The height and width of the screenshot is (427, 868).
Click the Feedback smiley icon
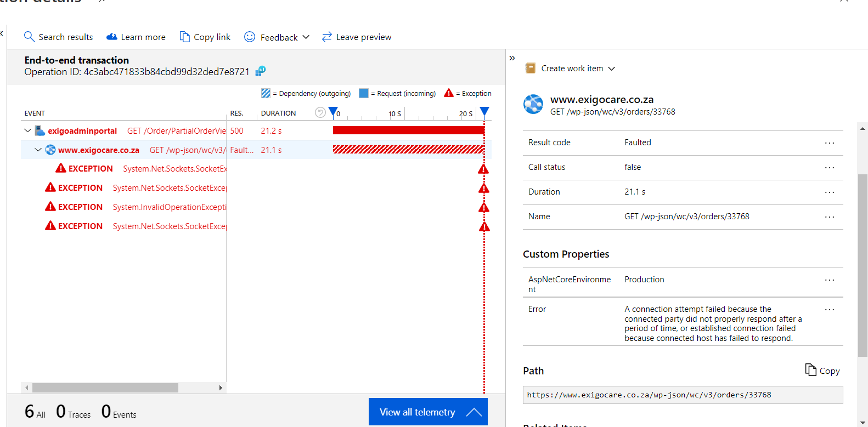pos(250,37)
